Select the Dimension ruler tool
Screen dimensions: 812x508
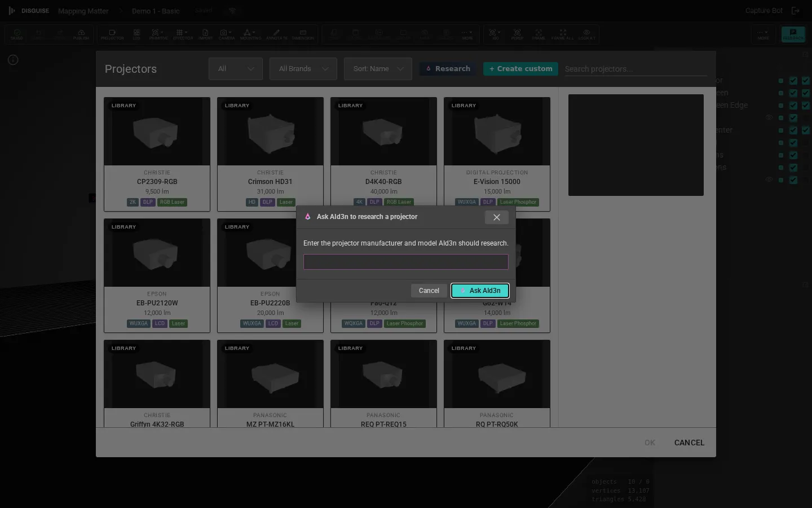pyautogui.click(x=303, y=34)
